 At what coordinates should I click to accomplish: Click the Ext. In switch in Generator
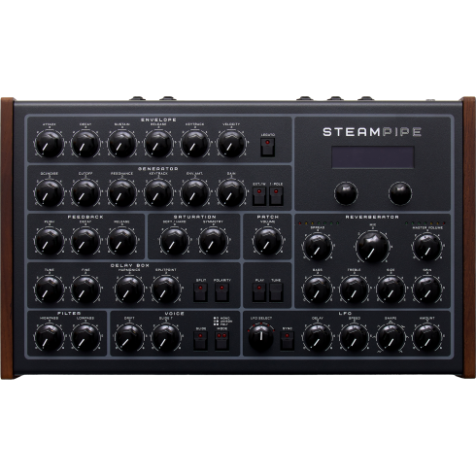pos(259,196)
